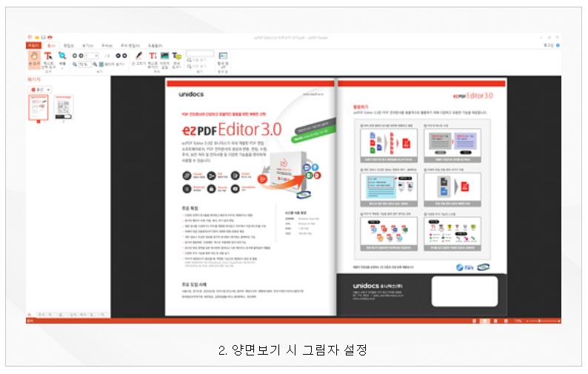Go to the previous page
The width and height of the screenshot is (588, 374).
point(81,56)
